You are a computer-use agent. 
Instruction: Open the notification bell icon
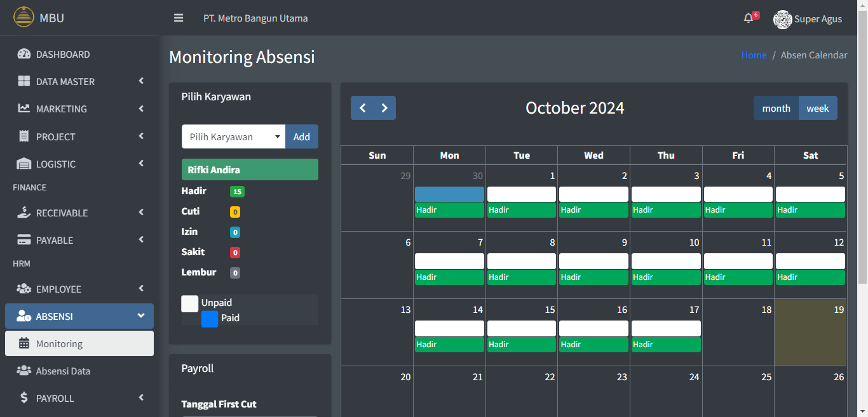click(749, 18)
